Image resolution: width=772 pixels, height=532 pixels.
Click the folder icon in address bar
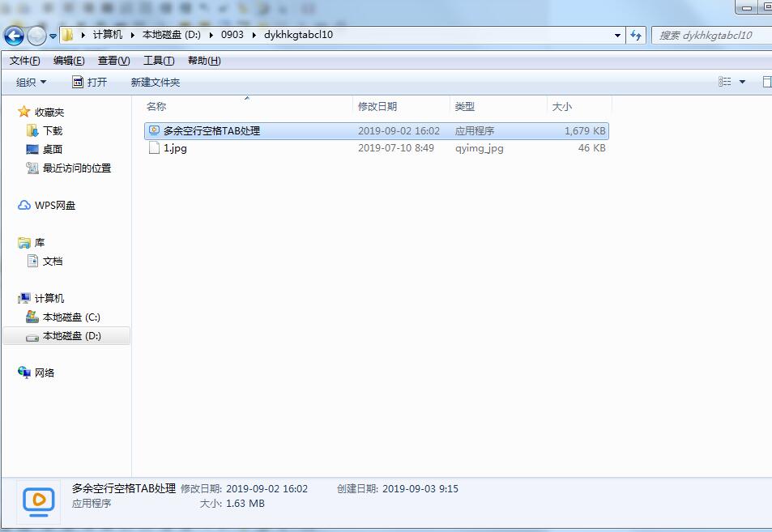point(67,35)
